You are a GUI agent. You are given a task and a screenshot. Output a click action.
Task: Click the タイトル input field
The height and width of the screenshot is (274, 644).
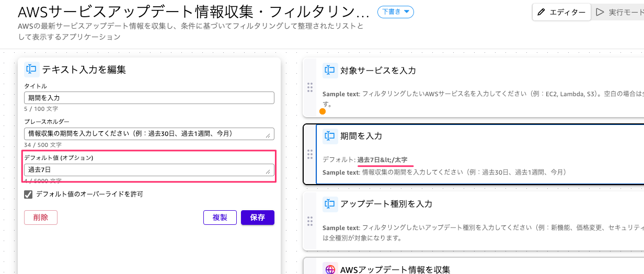click(x=149, y=98)
